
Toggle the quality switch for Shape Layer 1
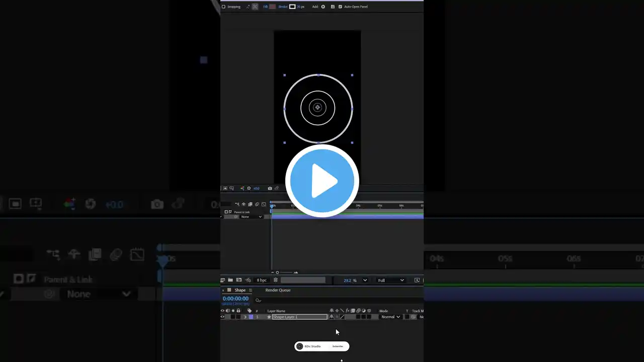[342, 317]
